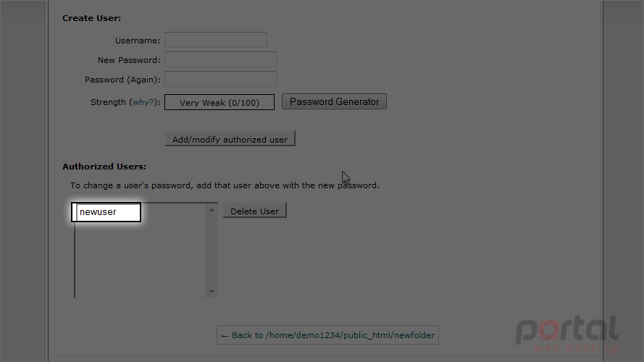Click the authorized users list scrollbar track
Viewport: 644px width, 362px height.
tap(212, 251)
